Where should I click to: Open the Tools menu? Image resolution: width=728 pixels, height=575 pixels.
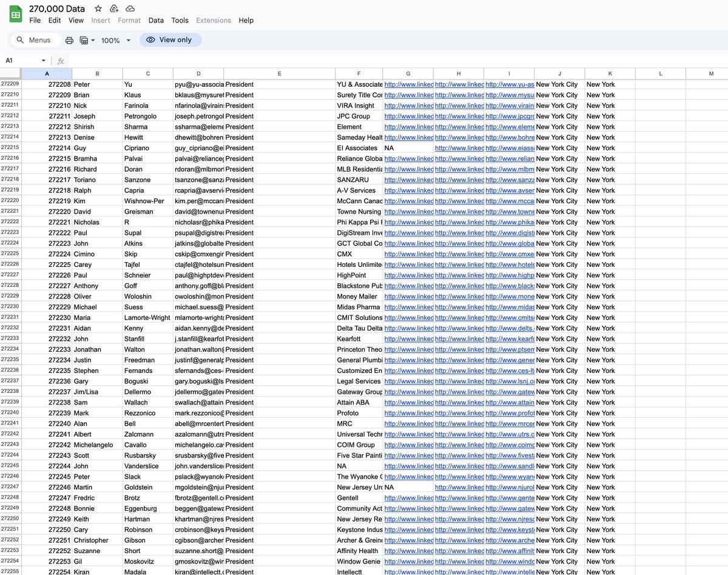pos(180,20)
